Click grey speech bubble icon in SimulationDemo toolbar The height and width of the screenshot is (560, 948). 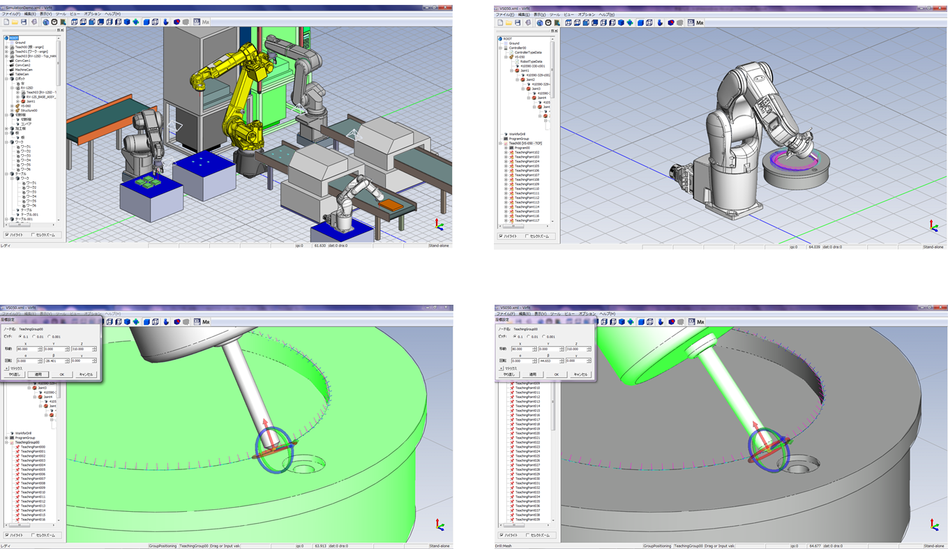pos(186,22)
